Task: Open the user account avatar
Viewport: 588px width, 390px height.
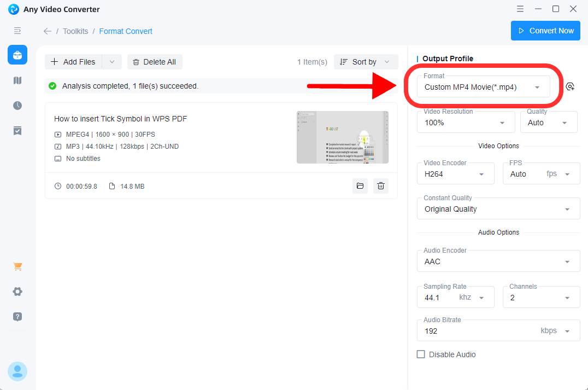Action: 17,371
